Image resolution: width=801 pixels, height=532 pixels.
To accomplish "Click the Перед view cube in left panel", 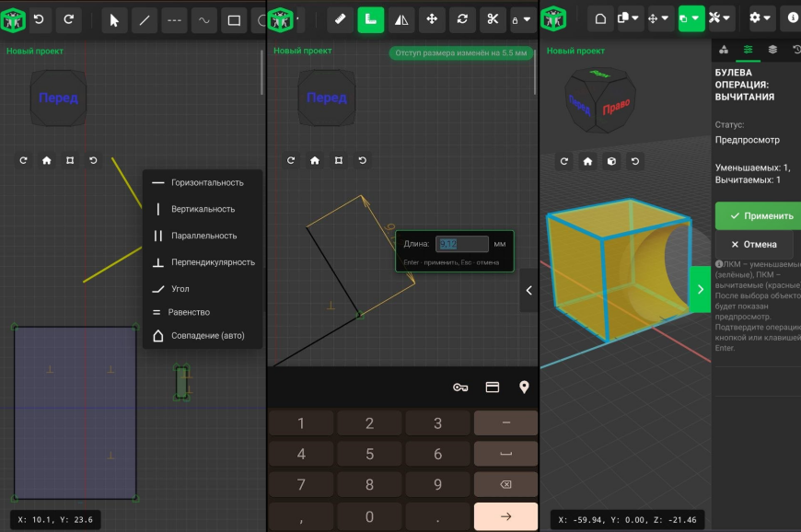I will coord(58,98).
